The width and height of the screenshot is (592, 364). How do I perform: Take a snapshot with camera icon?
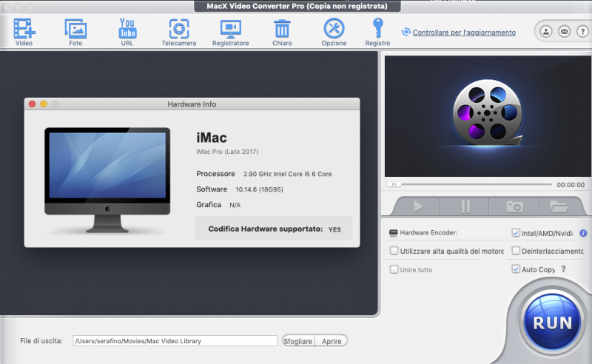tap(514, 206)
